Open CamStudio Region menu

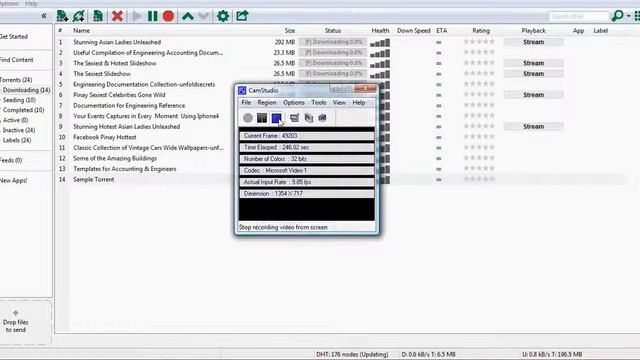[267, 102]
